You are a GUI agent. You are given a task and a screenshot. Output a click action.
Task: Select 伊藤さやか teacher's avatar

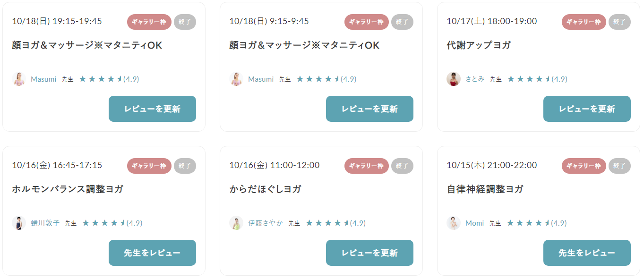[x=236, y=223]
